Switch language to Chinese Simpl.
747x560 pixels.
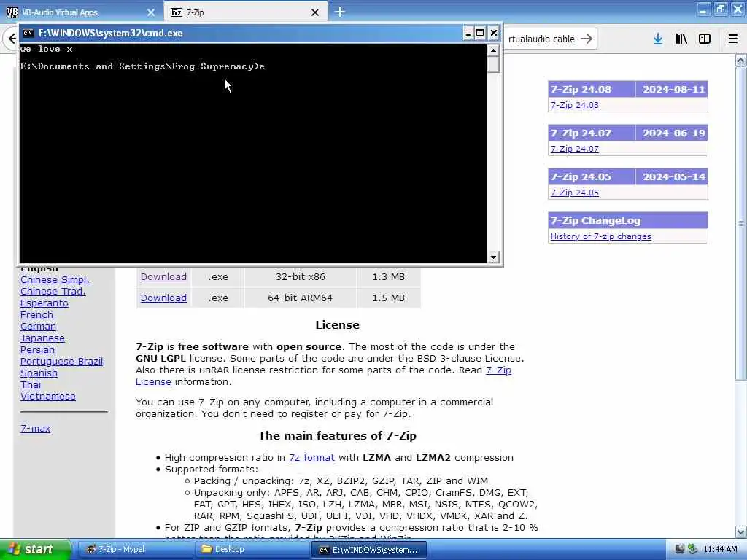[x=55, y=280]
